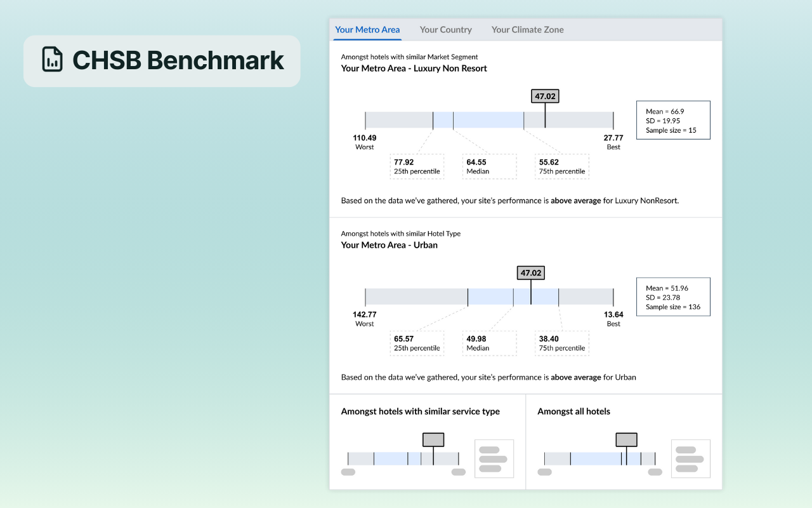Screen dimensions: 812x508
Task: Click the 25th percentile value "65.57"
Action: [404, 338]
